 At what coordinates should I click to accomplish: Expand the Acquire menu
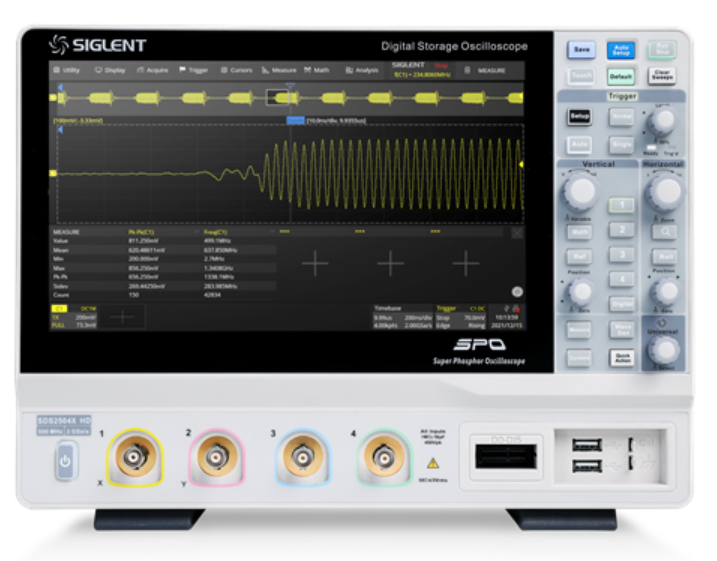153,71
